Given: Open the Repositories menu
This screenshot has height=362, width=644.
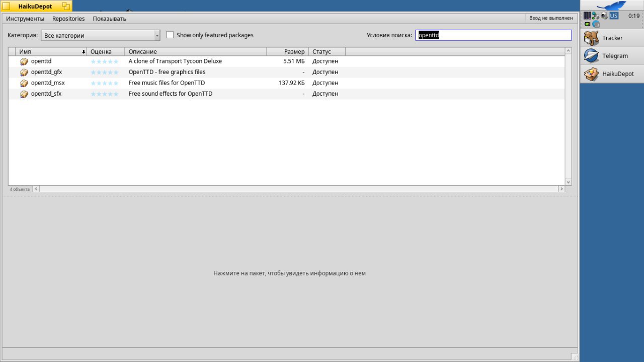Looking at the screenshot, I should (68, 19).
